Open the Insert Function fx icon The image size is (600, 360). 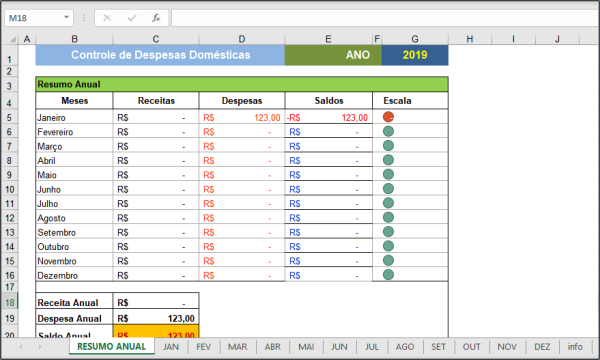click(x=156, y=18)
